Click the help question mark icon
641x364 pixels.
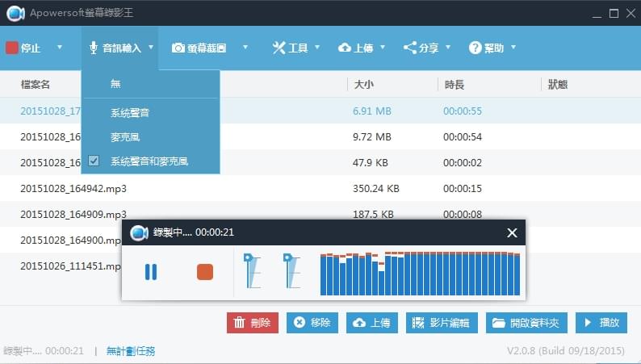(475, 48)
